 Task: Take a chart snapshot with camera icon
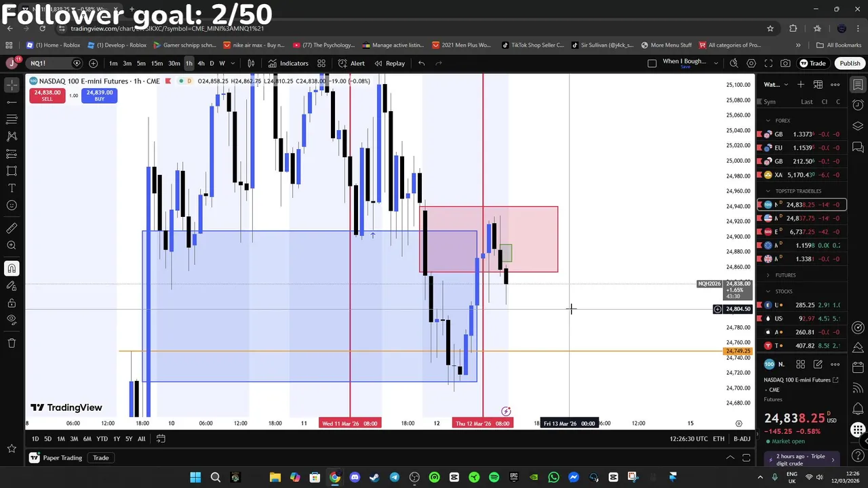point(785,63)
